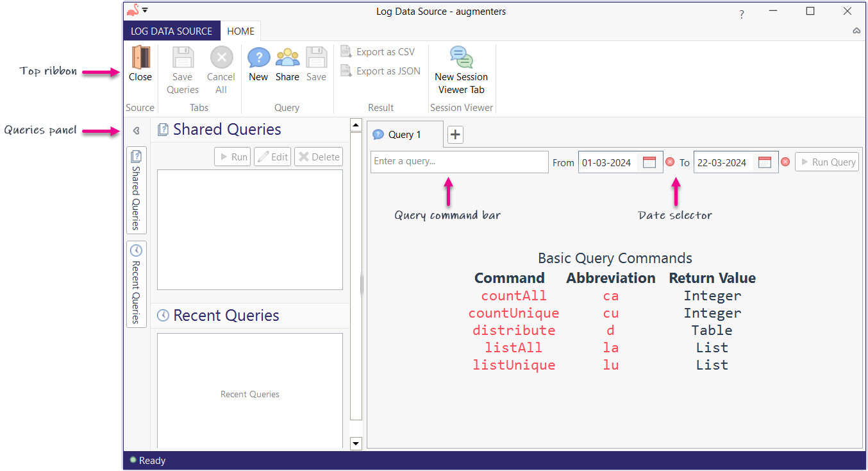The height and width of the screenshot is (471, 868).
Task: Click Export as JSON
Action: coord(380,71)
